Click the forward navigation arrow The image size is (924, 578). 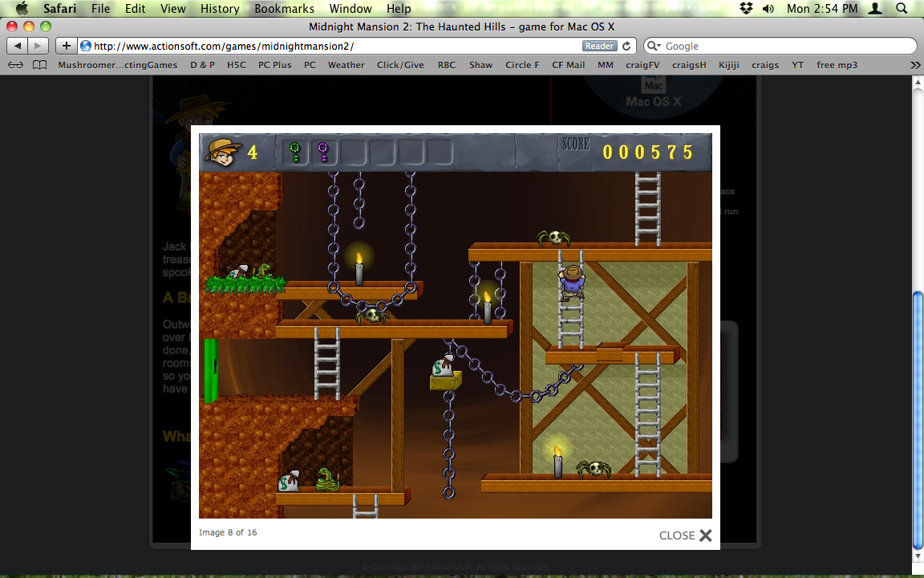coord(38,46)
